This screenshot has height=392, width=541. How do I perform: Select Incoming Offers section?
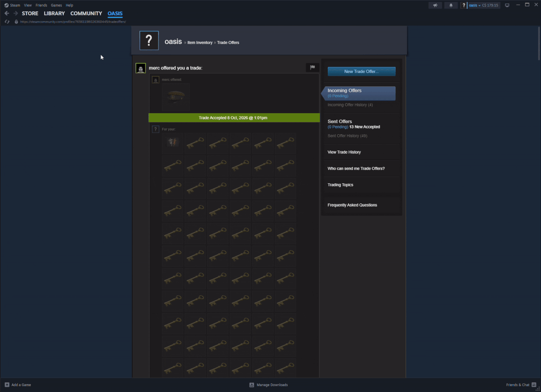point(359,93)
